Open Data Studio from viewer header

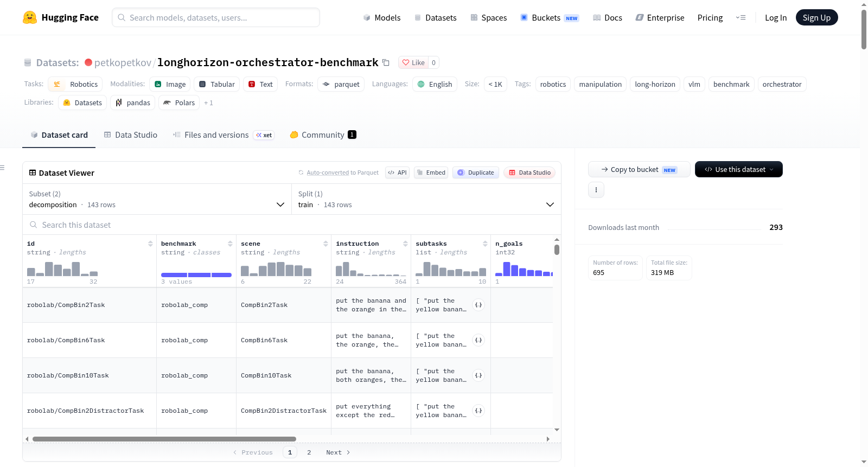point(529,172)
